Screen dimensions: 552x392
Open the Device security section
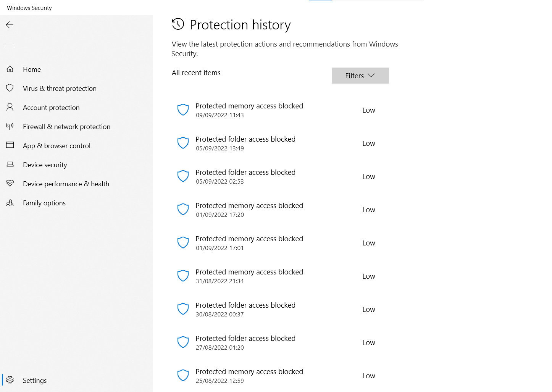[45, 165]
